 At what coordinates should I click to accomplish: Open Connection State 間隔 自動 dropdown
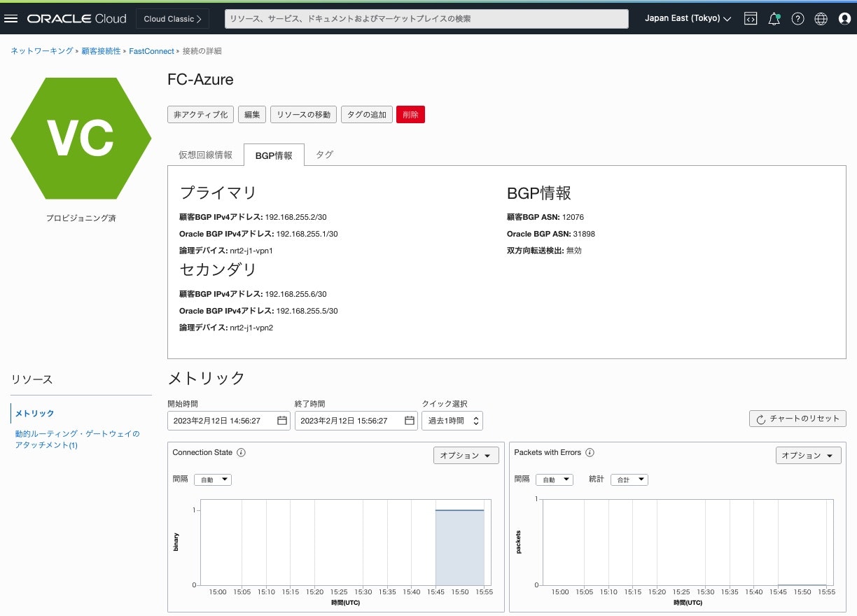coord(213,479)
